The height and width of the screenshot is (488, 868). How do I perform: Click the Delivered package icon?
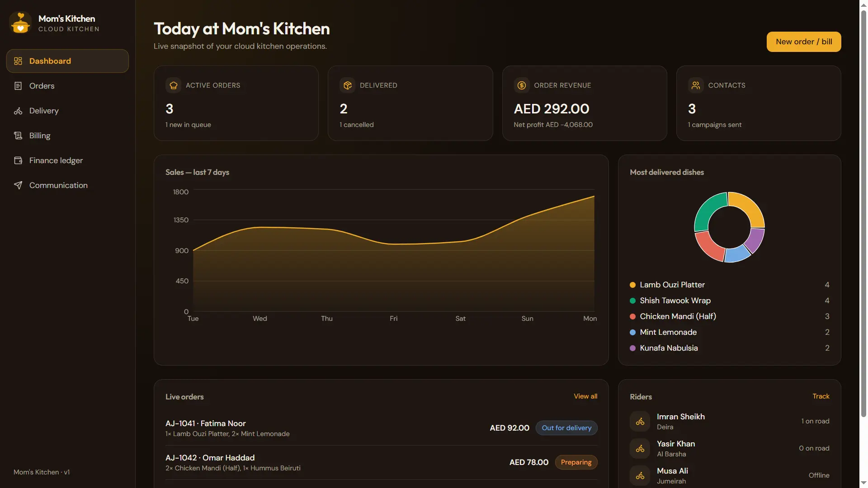(347, 85)
